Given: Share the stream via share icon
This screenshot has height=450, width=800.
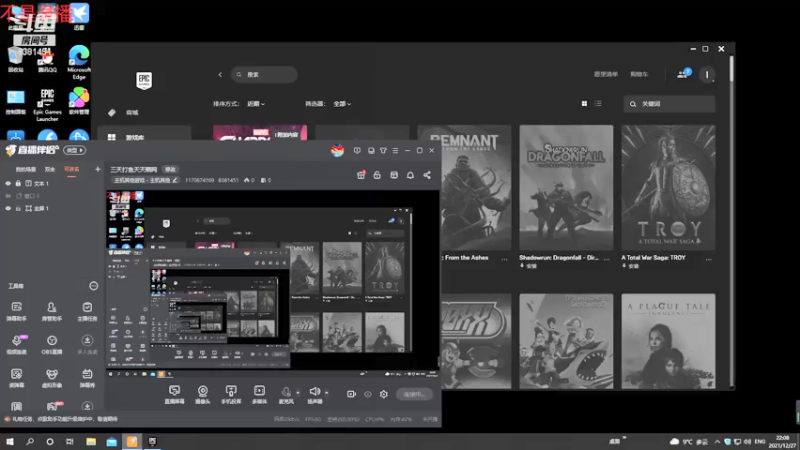Looking at the screenshot, I should [x=427, y=175].
